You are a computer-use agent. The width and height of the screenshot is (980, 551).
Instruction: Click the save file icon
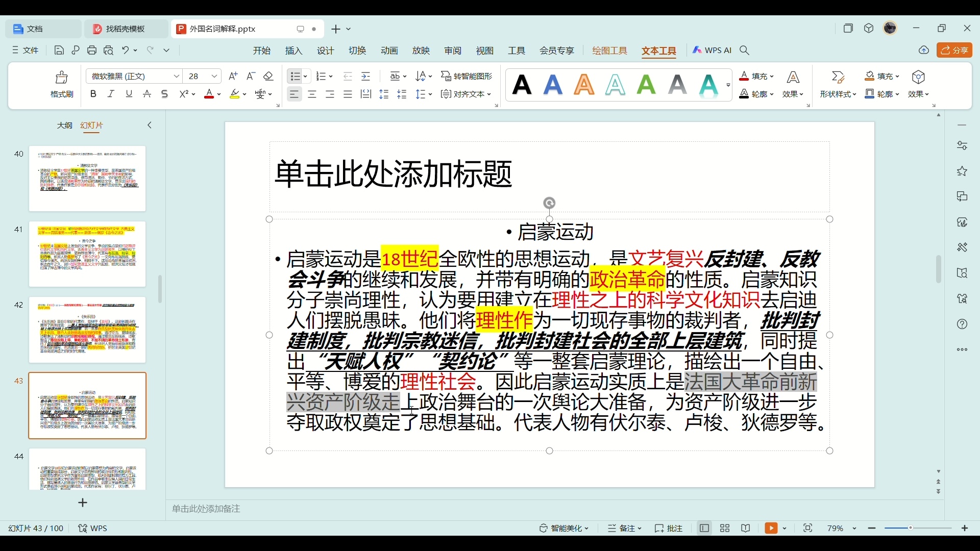pos(59,50)
